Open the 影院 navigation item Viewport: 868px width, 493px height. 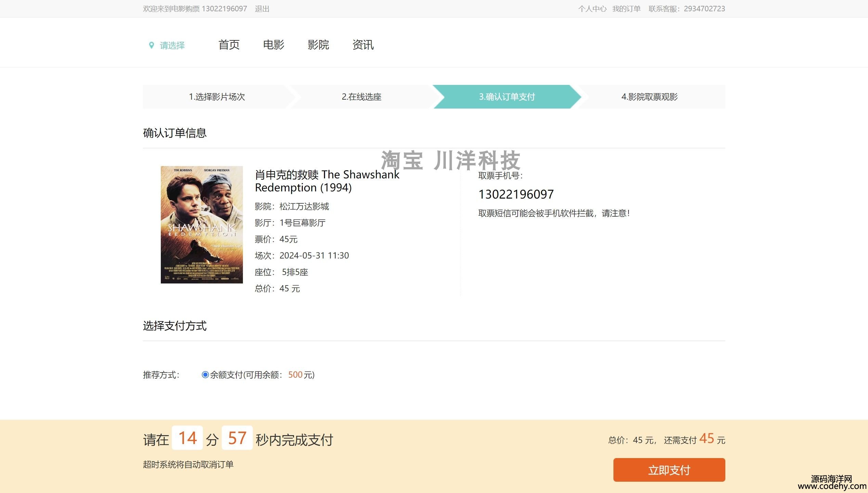click(x=318, y=45)
